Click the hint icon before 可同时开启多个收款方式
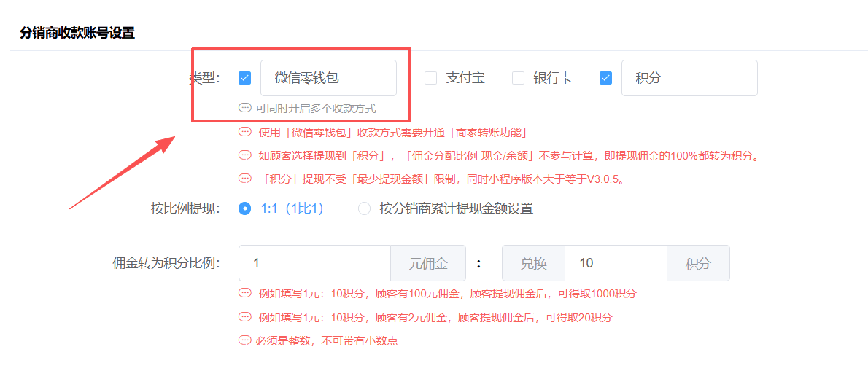This screenshot has width=868, height=371. pos(245,108)
